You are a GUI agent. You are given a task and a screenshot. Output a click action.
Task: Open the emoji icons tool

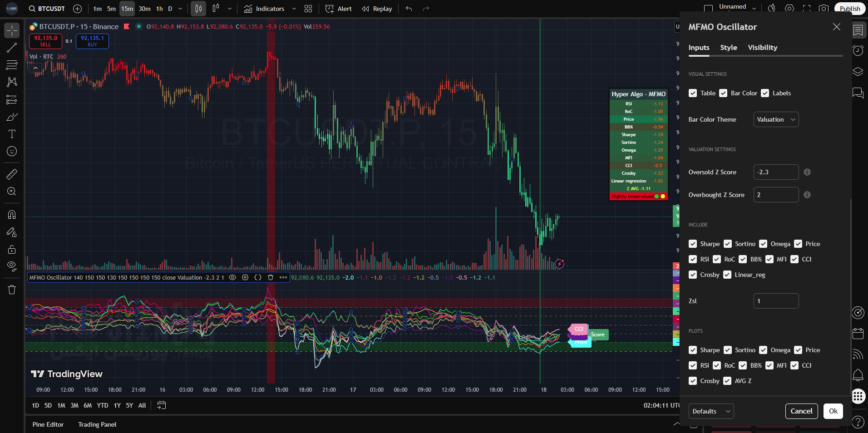pos(12,151)
